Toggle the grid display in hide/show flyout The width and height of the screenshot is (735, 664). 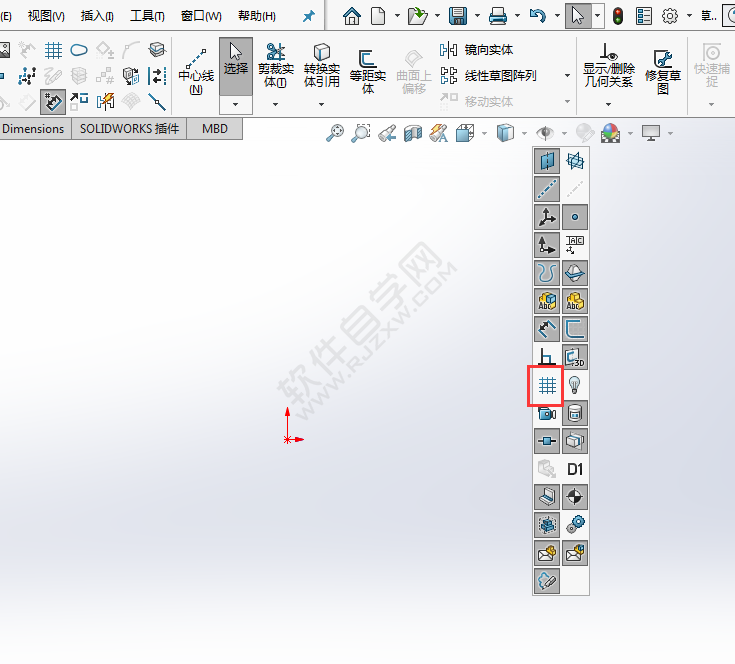click(547, 386)
